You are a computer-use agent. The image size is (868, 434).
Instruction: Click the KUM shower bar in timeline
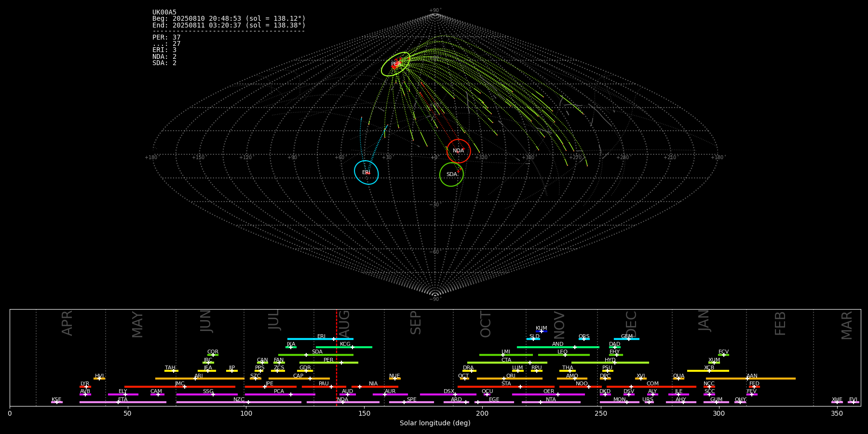coord(542,331)
